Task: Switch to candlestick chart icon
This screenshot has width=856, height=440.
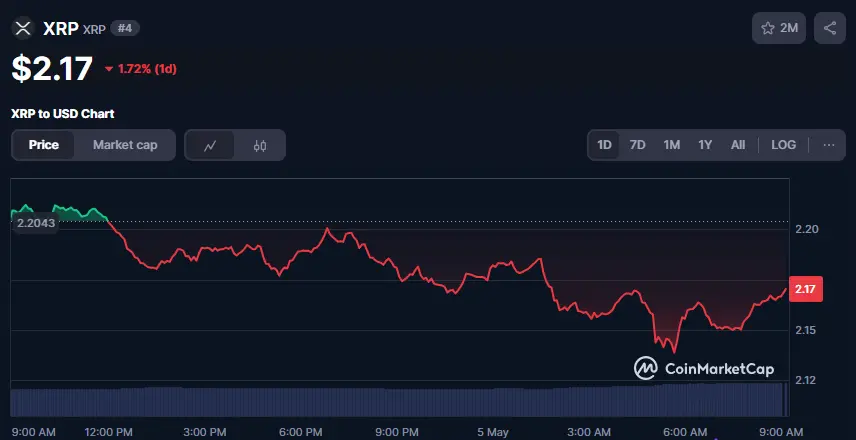Action: (x=260, y=145)
